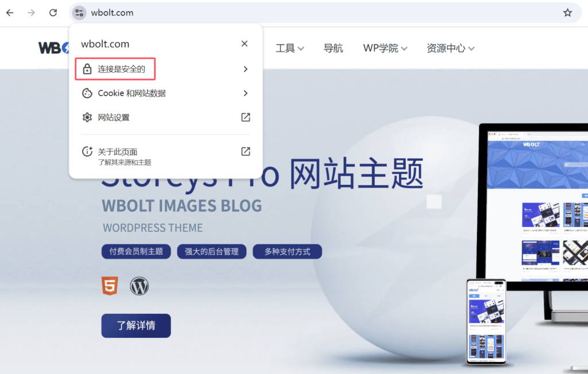Click the '强大的后台管理' pill tag
The height and width of the screenshot is (374, 588).
click(x=211, y=251)
